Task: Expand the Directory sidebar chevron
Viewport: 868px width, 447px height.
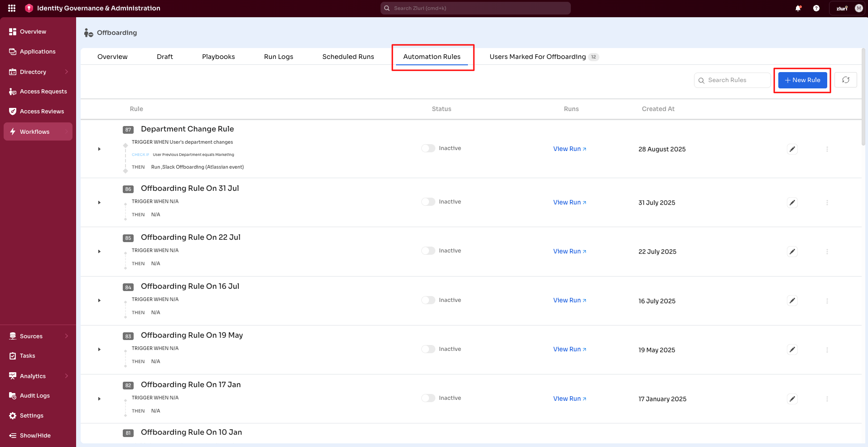Action: [x=66, y=72]
